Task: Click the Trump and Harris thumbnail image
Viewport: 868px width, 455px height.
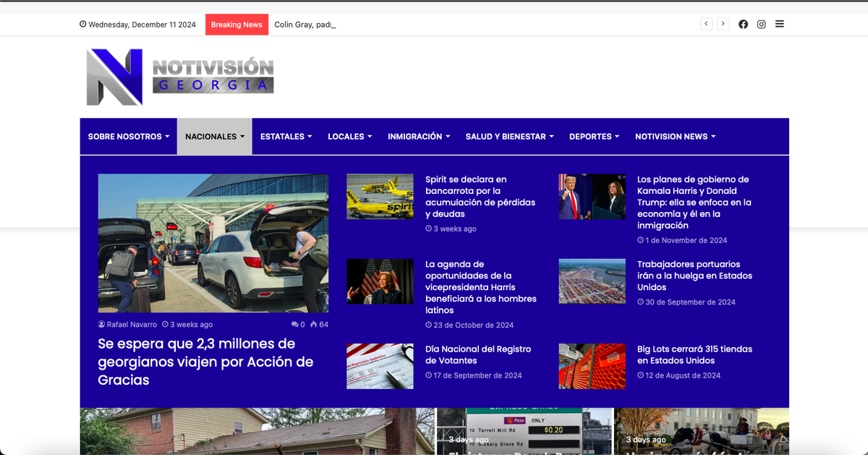Action: (592, 197)
